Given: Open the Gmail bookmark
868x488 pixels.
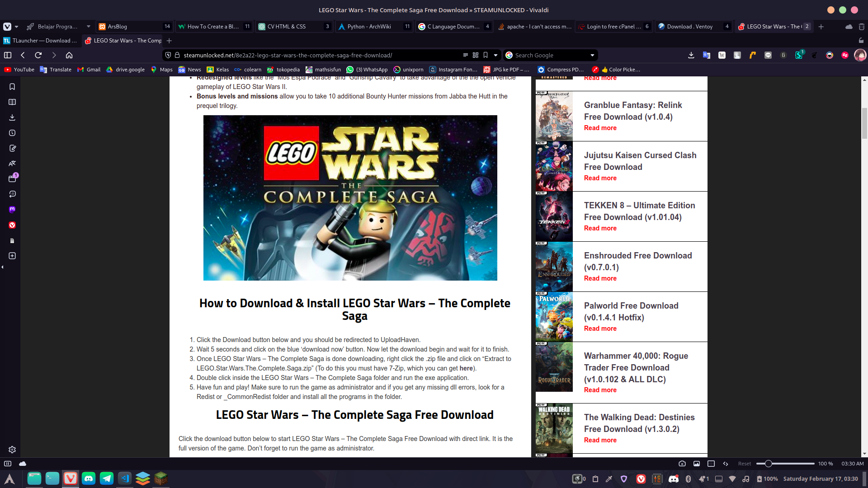Looking at the screenshot, I should tap(89, 70).
